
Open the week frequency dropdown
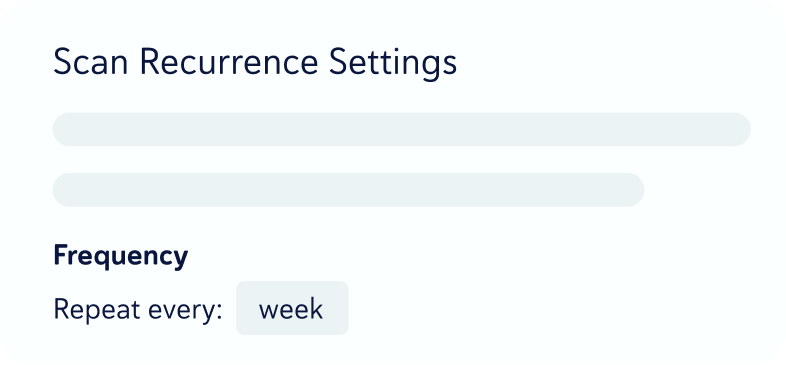(292, 308)
